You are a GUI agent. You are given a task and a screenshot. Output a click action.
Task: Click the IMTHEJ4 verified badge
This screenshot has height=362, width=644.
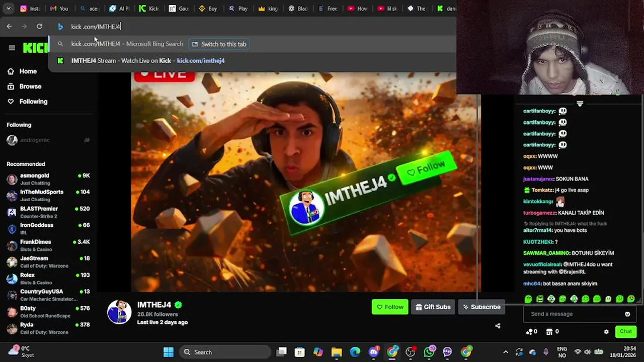coord(178,305)
